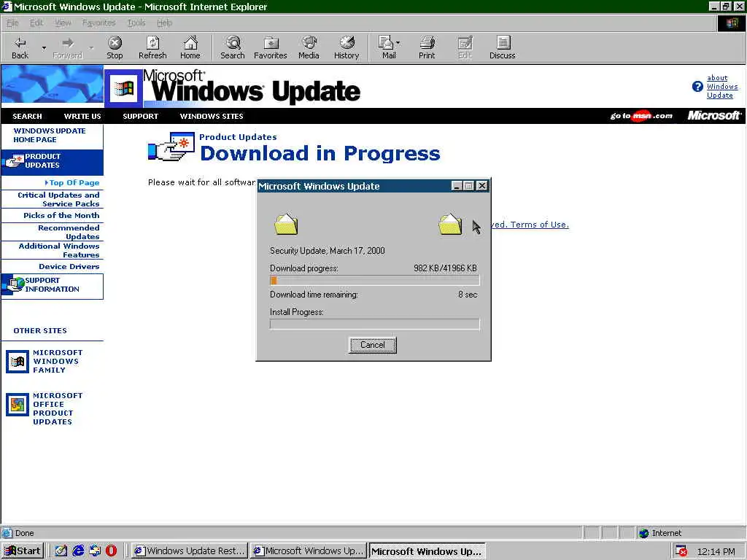The width and height of the screenshot is (747, 560).
Task: Click the Back toolbar button
Action: pos(20,47)
